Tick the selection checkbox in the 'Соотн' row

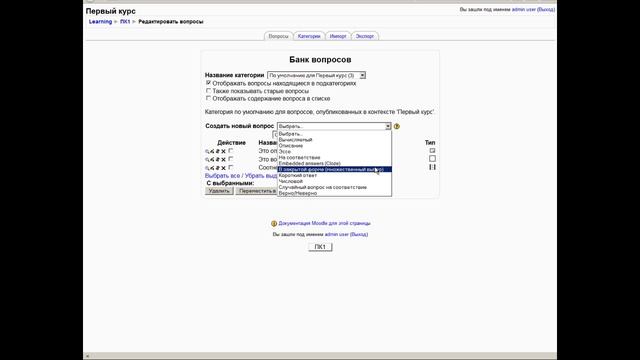231,167
